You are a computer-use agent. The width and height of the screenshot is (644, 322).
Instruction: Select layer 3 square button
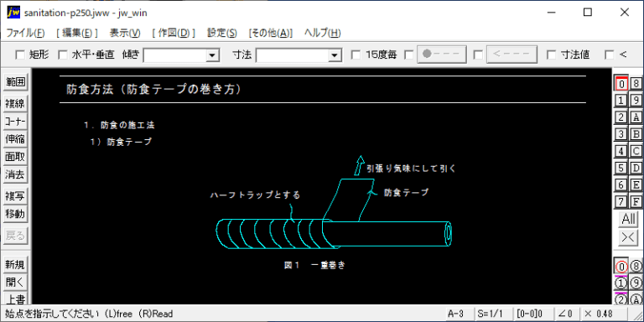point(621,134)
